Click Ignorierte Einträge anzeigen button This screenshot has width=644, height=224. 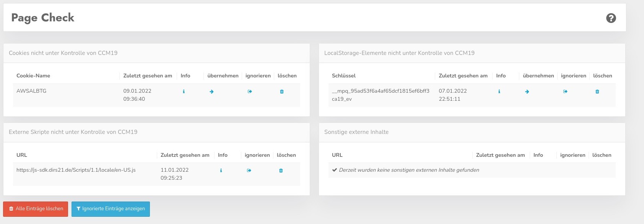pyautogui.click(x=111, y=209)
